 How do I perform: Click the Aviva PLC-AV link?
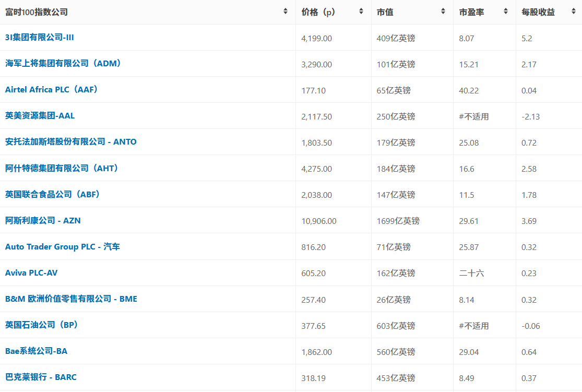(31, 273)
